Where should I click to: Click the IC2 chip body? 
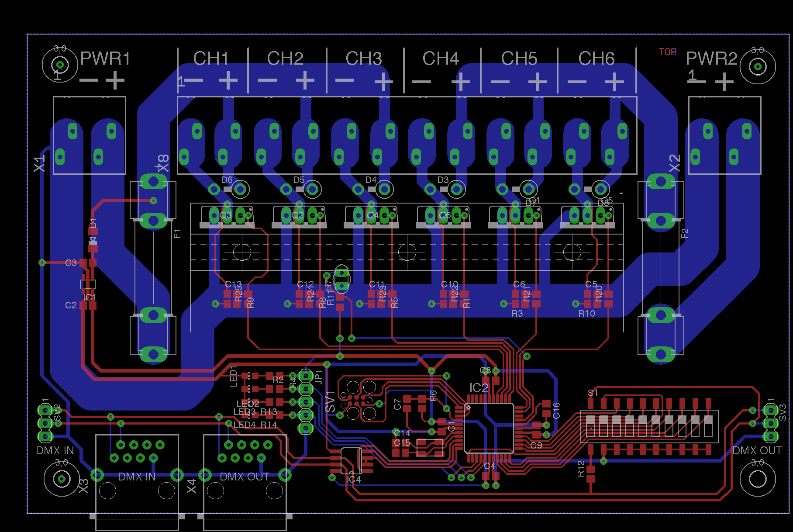point(489,428)
